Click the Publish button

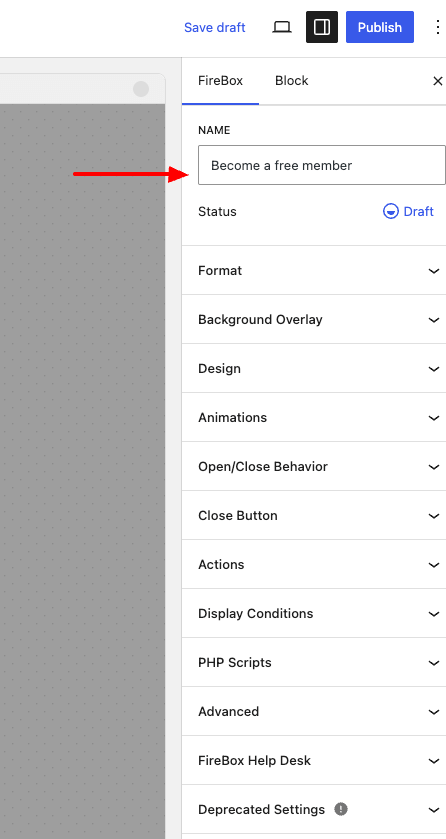point(380,27)
